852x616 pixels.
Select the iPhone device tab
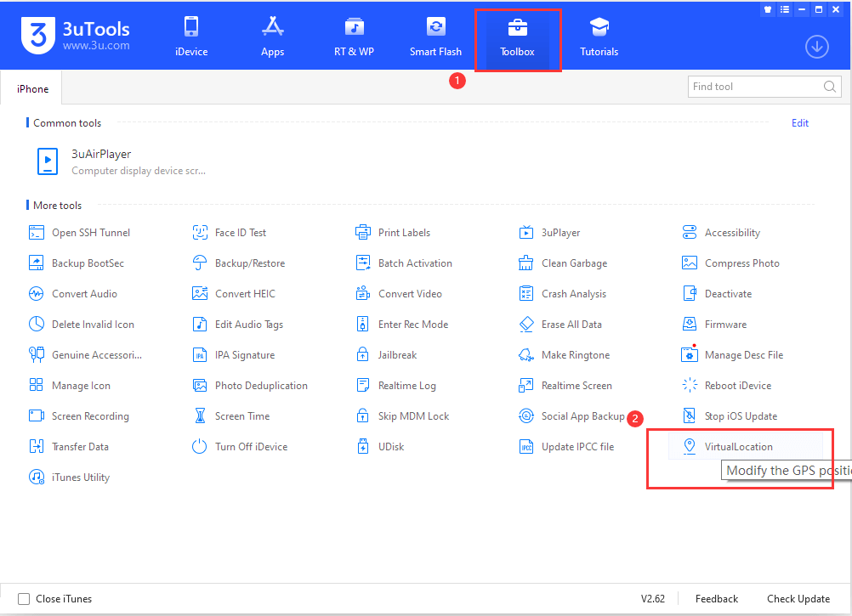coord(32,89)
